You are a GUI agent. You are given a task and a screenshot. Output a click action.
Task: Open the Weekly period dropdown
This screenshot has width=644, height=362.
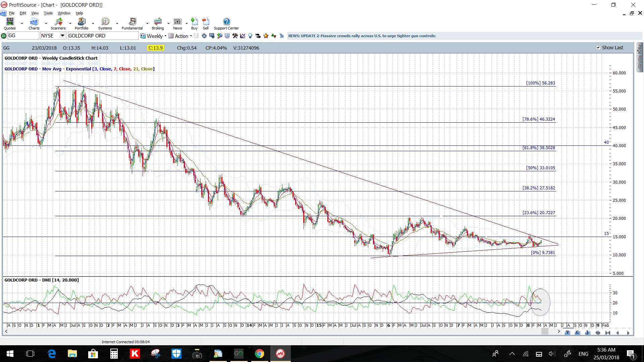click(165, 36)
